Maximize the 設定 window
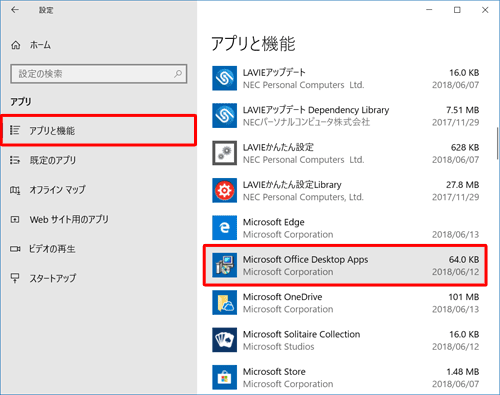Viewport: 500px width, 395px height. (x=457, y=10)
